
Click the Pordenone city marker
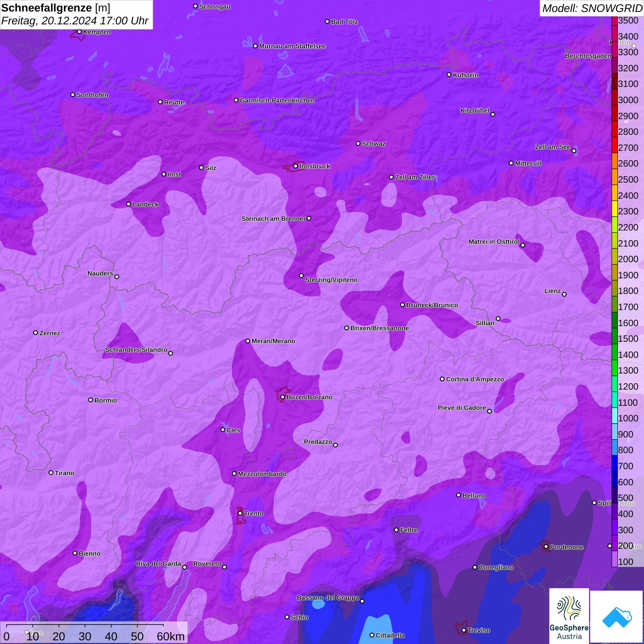(546, 547)
